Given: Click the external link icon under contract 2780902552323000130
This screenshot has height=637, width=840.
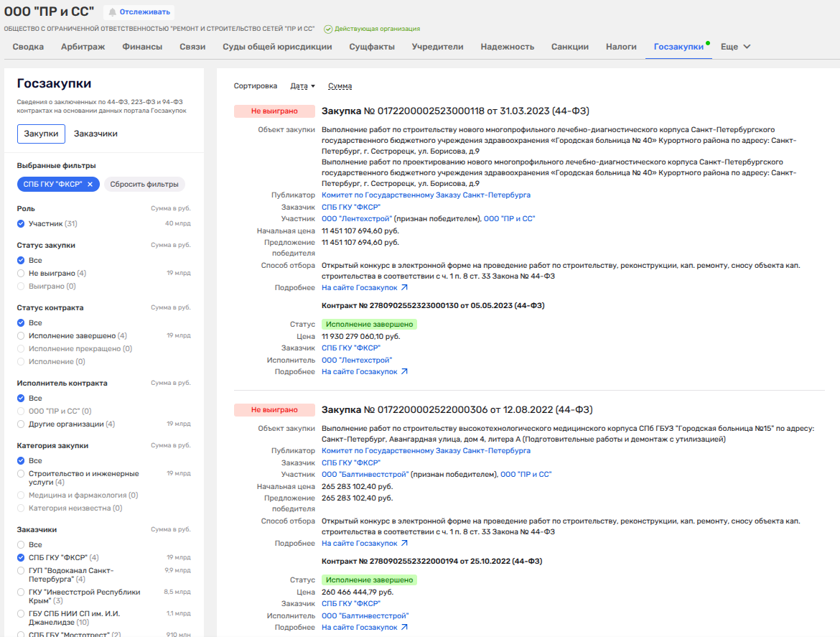Looking at the screenshot, I should (404, 372).
